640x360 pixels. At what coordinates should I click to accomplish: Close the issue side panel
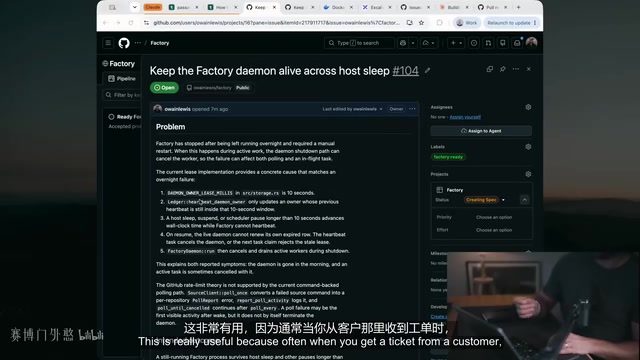pyautogui.click(x=529, y=69)
